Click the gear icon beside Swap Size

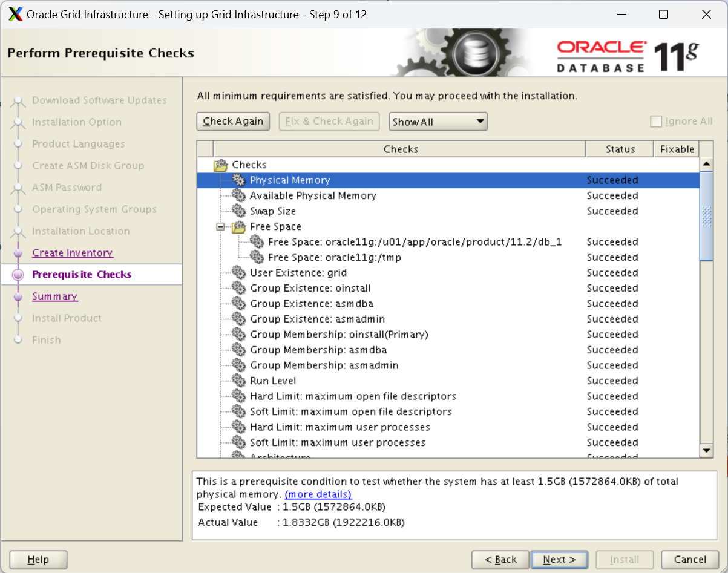click(x=240, y=211)
